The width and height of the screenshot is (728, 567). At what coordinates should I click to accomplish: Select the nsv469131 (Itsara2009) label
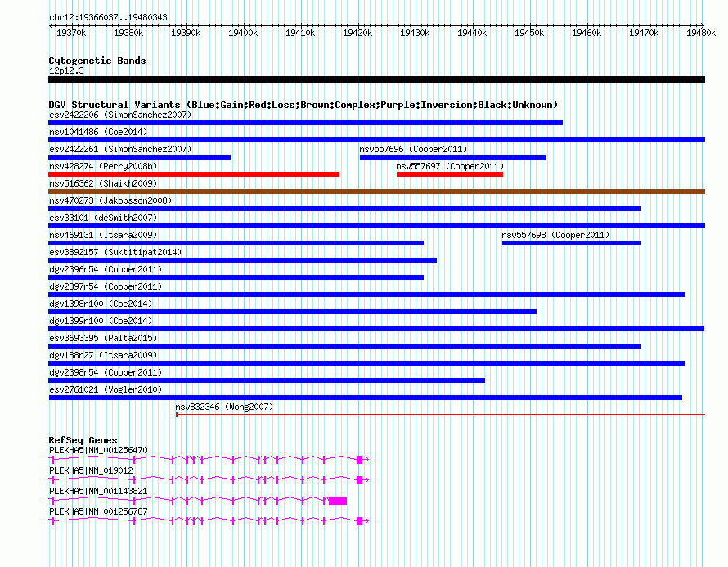click(x=103, y=235)
